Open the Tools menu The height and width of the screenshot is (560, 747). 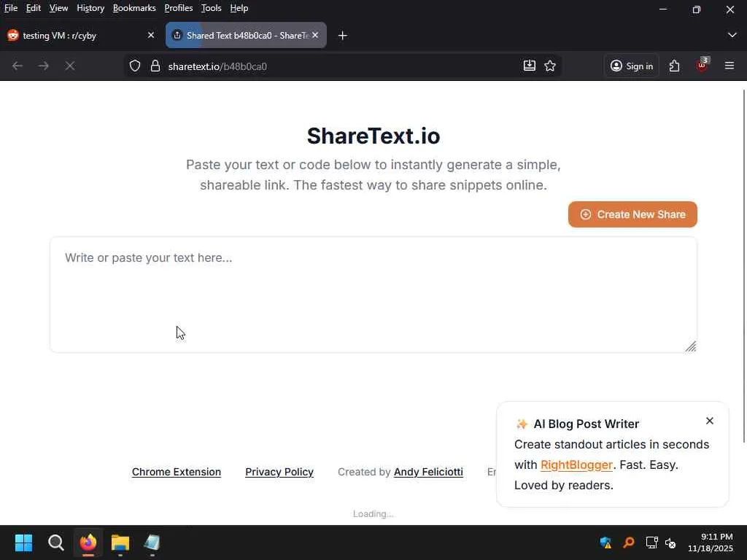point(211,8)
